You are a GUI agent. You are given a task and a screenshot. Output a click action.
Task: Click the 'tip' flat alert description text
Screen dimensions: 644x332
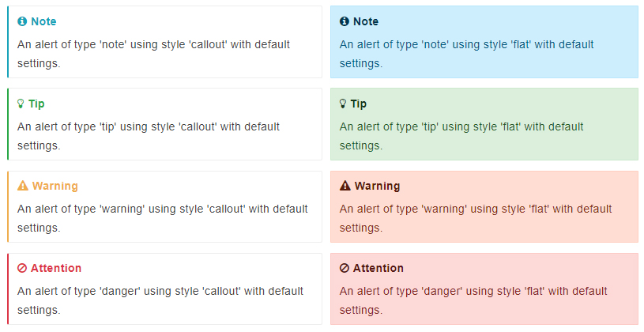[461, 136]
